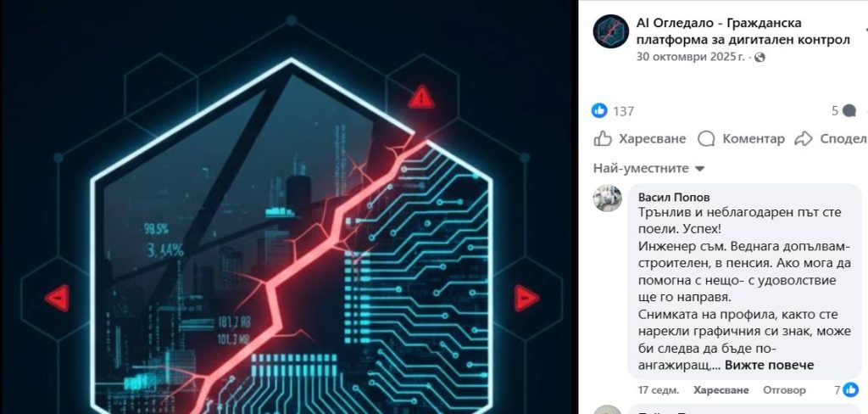Click the like reaction icon on Васил Попов's comment
This screenshot has height=414, width=868.
851,389
